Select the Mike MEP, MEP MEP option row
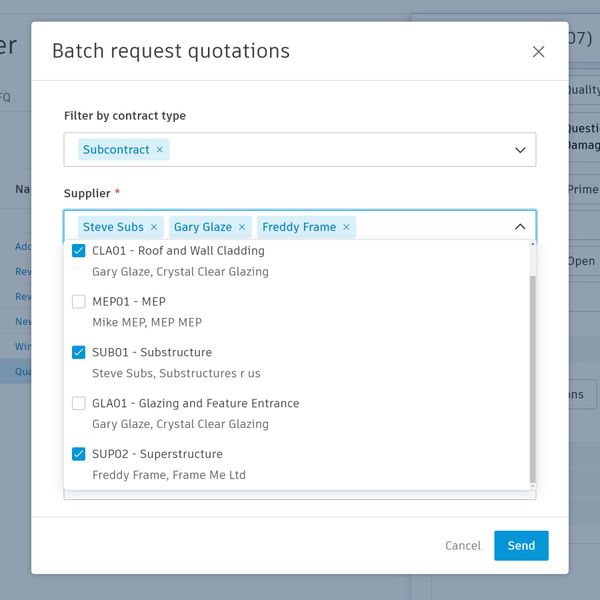This screenshot has height=600, width=600. tap(147, 322)
